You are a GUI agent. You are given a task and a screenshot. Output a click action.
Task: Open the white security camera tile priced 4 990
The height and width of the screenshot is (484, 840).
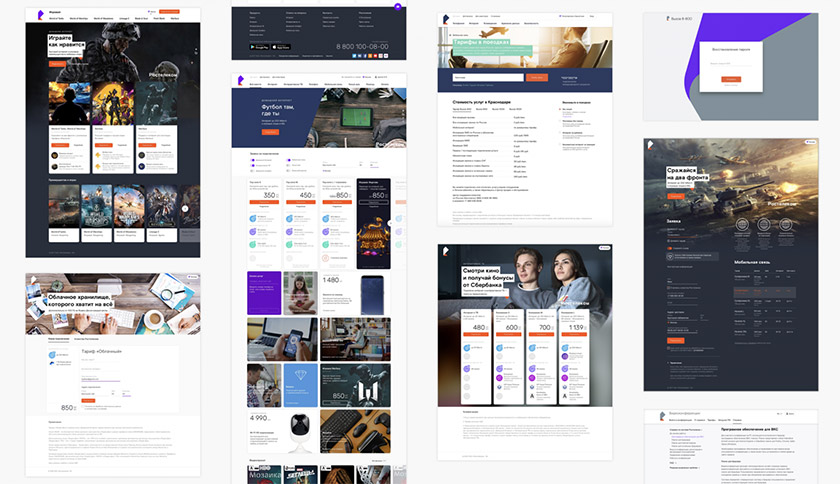coord(282,433)
